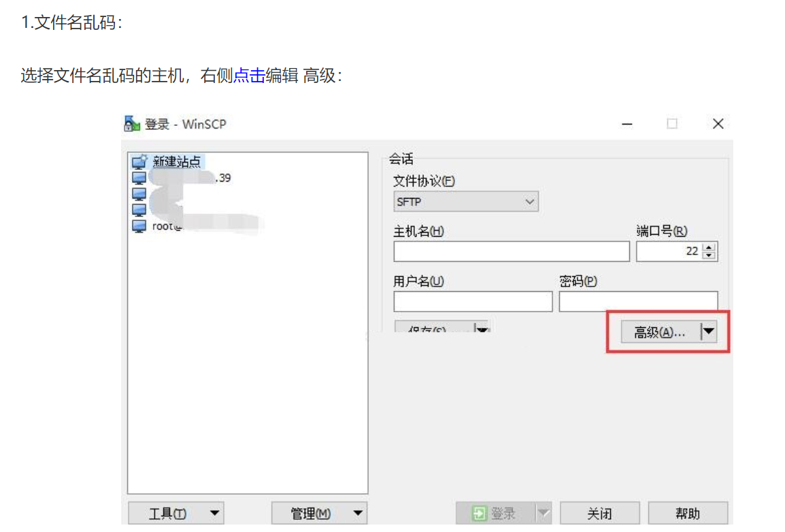The width and height of the screenshot is (785, 532).
Task: Focus the 用户名 username field
Action: coord(473,301)
